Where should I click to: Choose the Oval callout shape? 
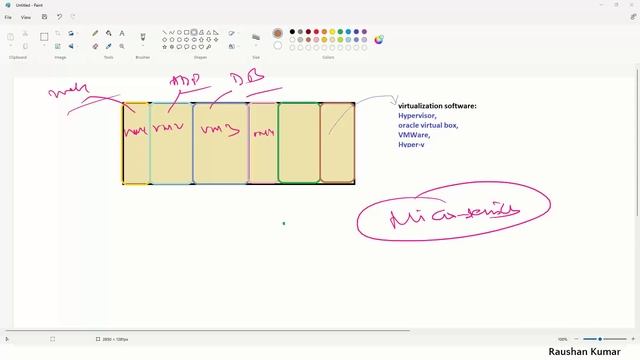187,47
